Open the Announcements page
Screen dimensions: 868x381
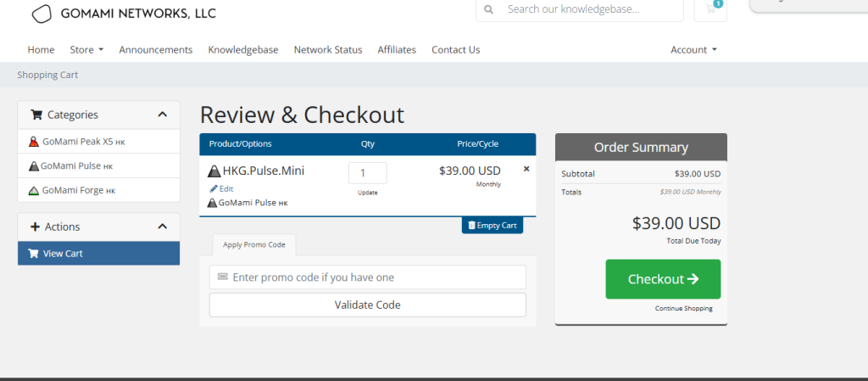click(x=156, y=50)
